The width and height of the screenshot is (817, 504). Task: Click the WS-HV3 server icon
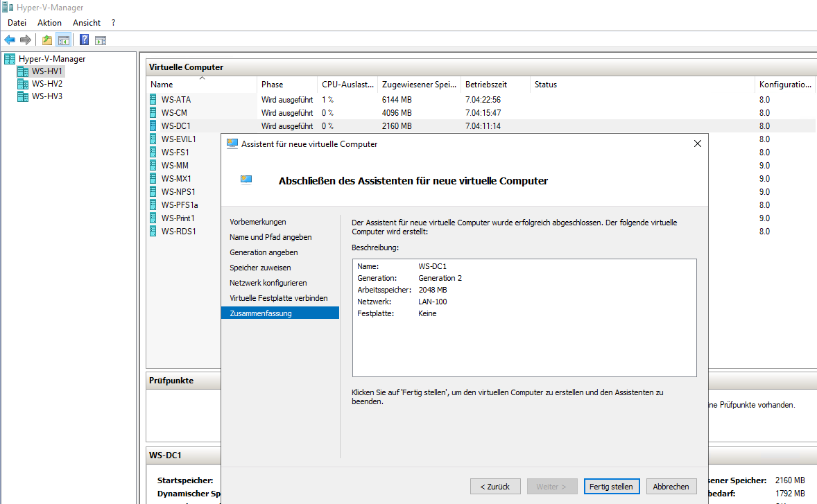22,96
